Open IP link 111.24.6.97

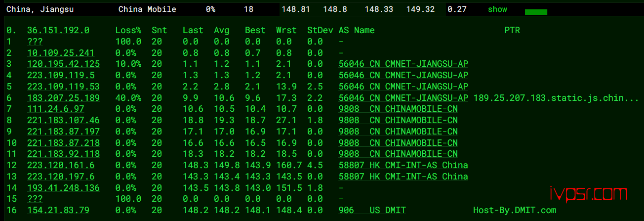point(55,109)
